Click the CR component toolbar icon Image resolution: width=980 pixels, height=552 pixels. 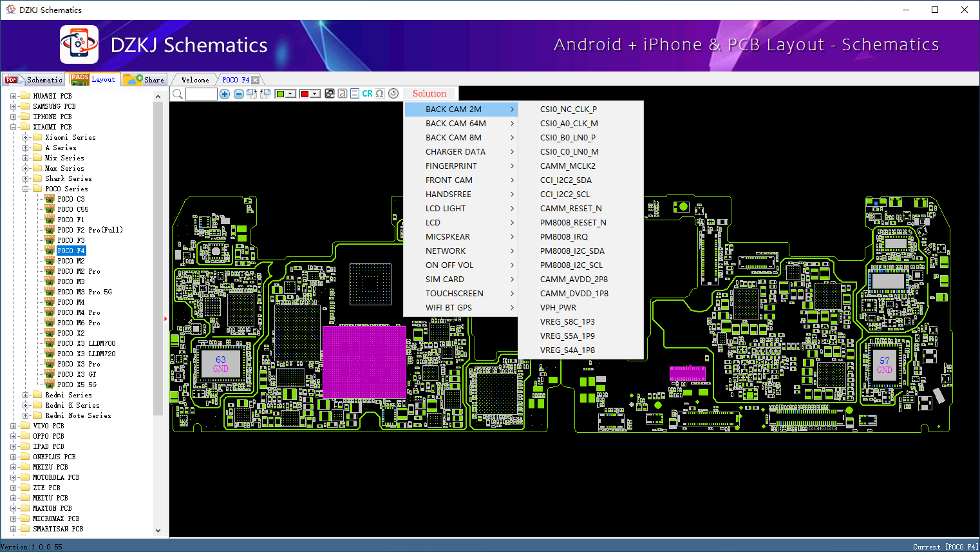click(x=367, y=93)
